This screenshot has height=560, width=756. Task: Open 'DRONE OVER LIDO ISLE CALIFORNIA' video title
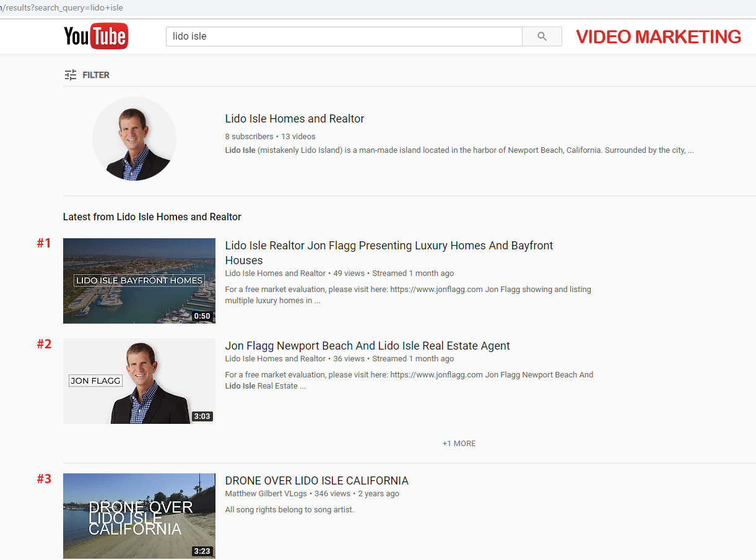[x=316, y=481]
